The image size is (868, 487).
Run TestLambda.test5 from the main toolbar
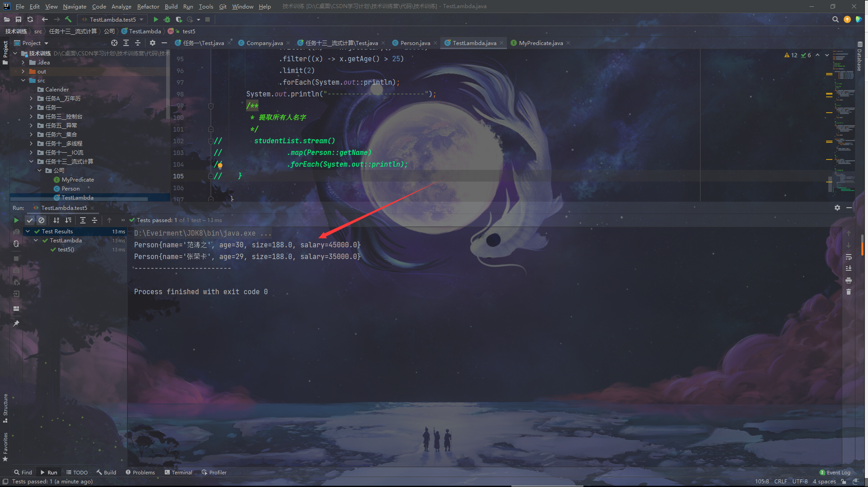156,19
